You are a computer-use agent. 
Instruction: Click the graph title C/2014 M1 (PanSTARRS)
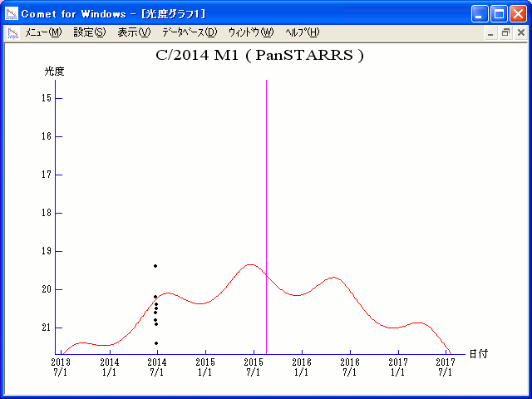(259, 56)
